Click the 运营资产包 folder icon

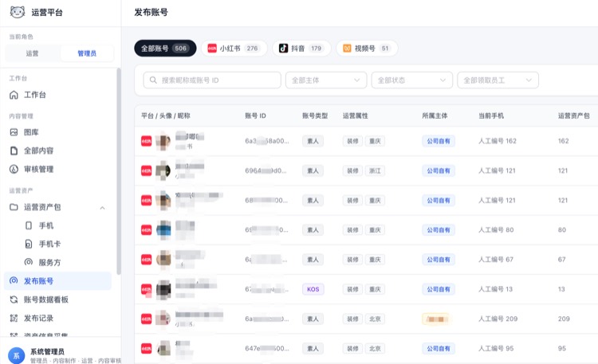tap(14, 207)
